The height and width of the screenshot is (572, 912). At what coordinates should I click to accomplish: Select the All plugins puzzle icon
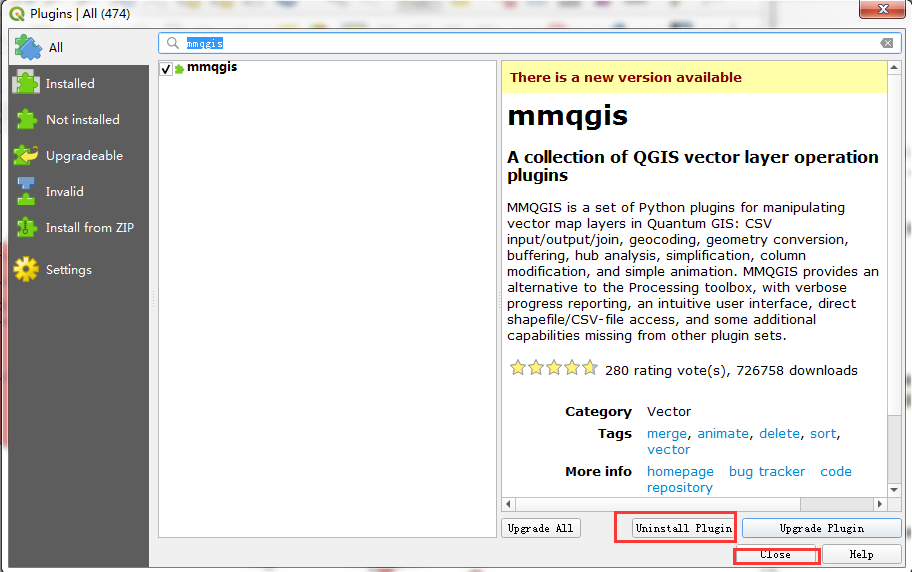[x=28, y=47]
